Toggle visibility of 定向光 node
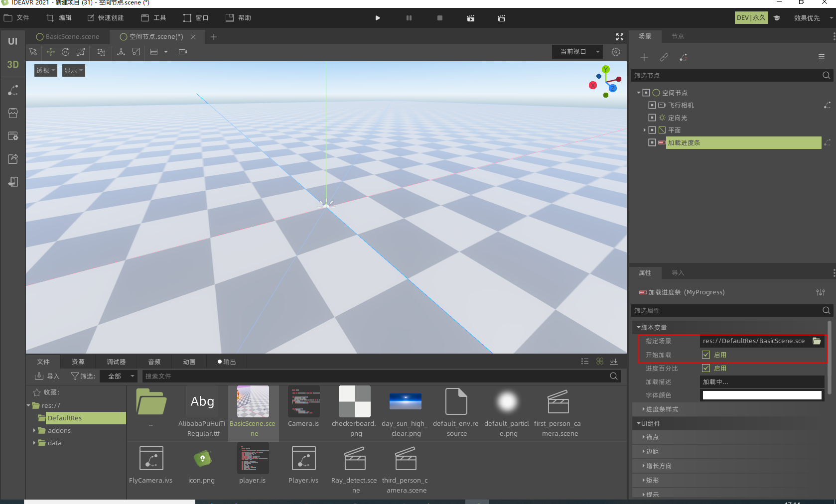Screen dimensions: 836x504 [652, 118]
